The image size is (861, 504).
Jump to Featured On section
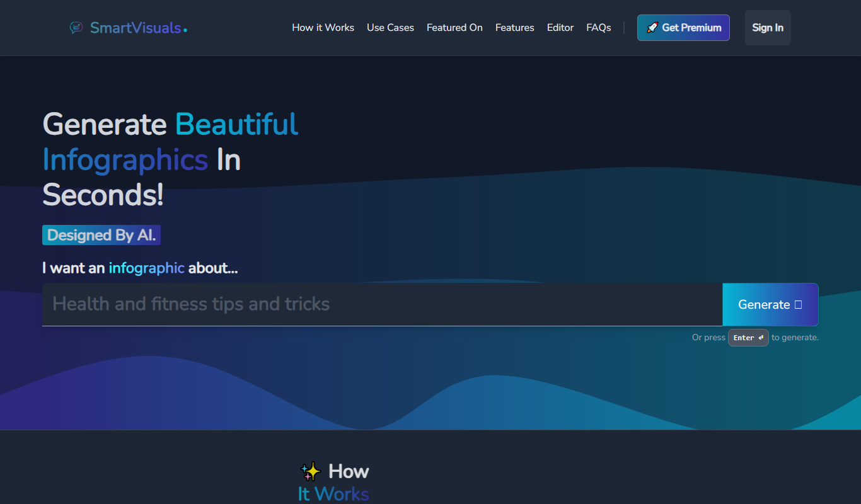[454, 28]
